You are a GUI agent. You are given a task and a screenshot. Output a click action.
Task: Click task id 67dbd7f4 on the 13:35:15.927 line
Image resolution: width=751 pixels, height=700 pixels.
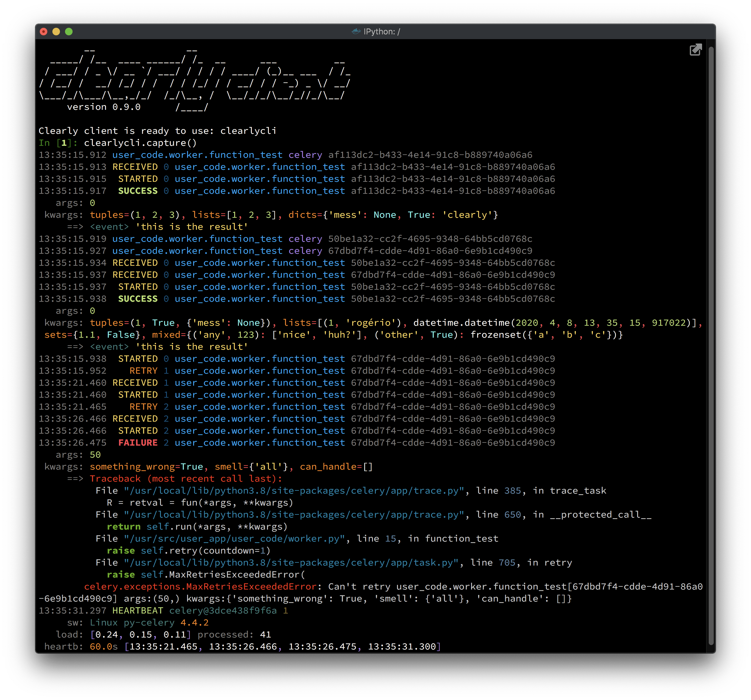430,251
